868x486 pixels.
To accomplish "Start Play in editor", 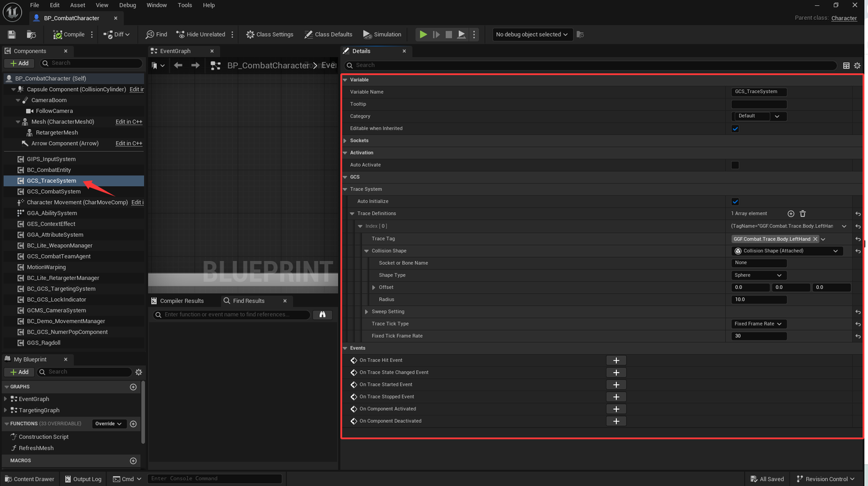I will click(x=423, y=35).
